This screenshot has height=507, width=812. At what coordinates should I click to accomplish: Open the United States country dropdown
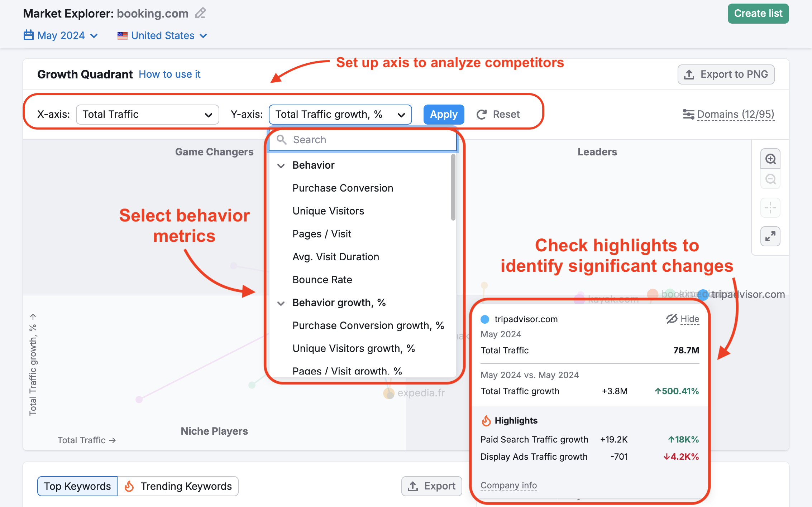162,35
